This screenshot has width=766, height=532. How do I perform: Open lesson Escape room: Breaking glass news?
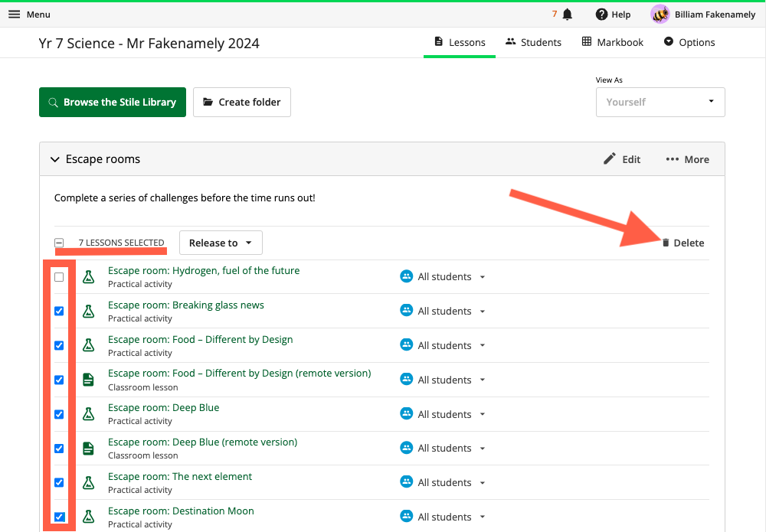click(x=185, y=305)
